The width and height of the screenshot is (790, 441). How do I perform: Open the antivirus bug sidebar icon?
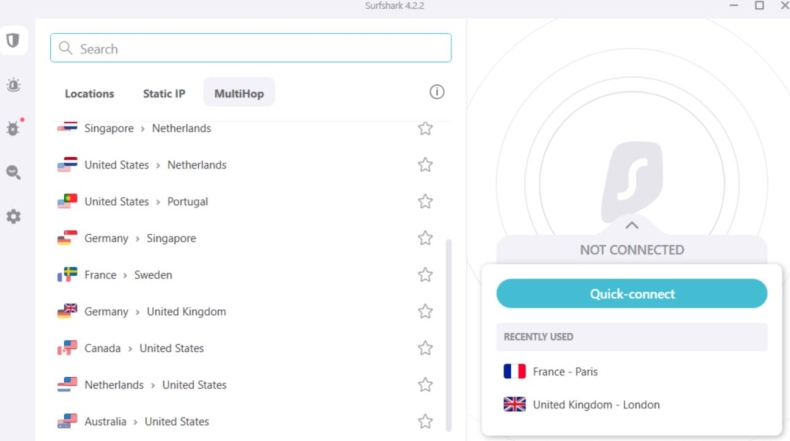13,129
